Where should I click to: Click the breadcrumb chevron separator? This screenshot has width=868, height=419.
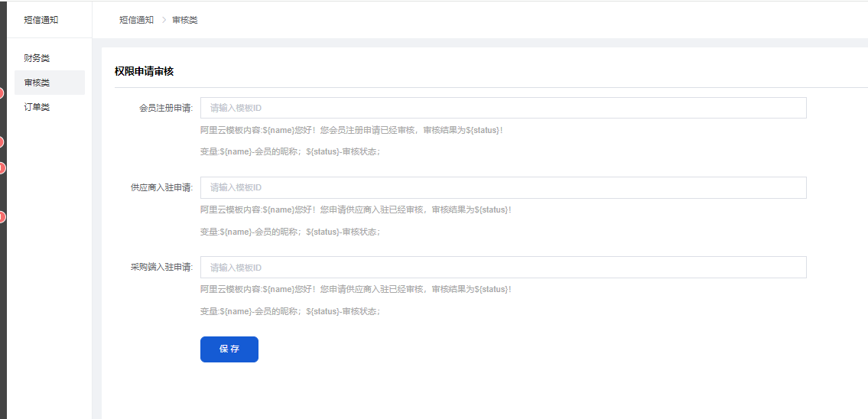tap(164, 20)
